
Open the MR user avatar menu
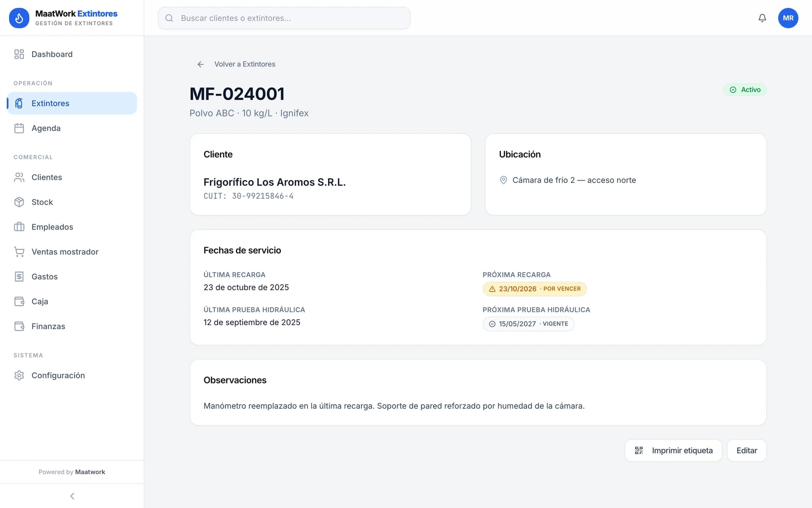[788, 18]
